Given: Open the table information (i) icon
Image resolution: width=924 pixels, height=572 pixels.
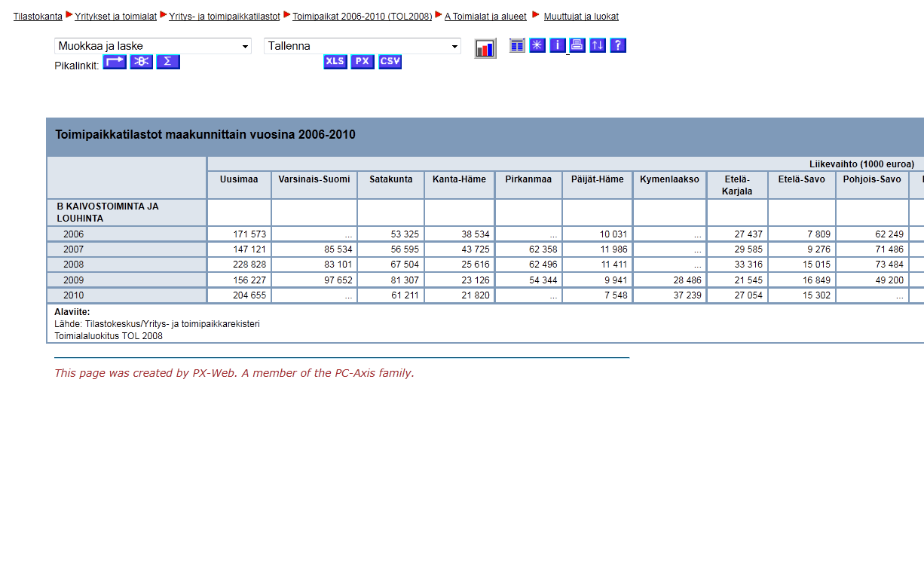Looking at the screenshot, I should (x=558, y=45).
